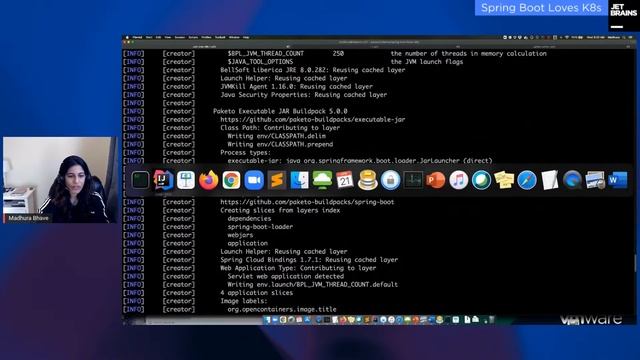Open Finder from the Dock
Image resolution: width=640 pixels, height=360 pixels.
[x=300, y=180]
